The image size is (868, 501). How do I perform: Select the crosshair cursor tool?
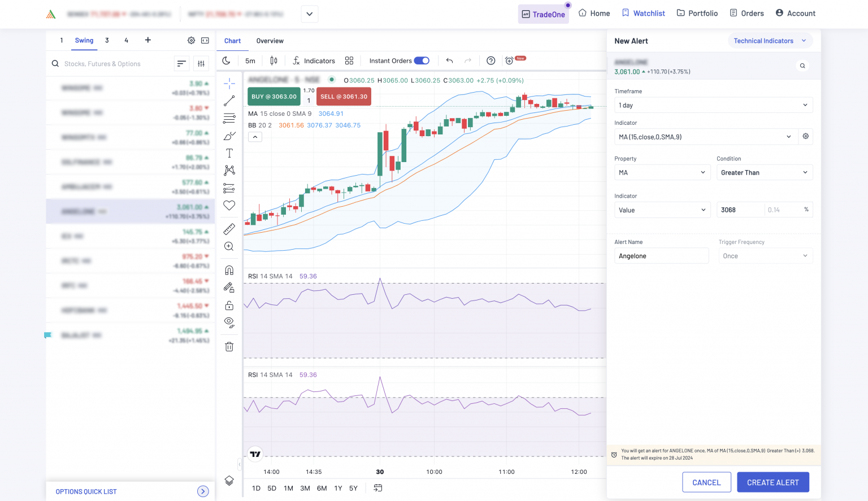click(x=229, y=84)
